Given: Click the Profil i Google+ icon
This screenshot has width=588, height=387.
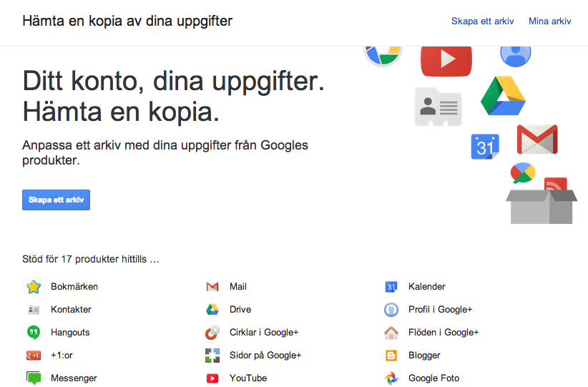Looking at the screenshot, I should 391,310.
